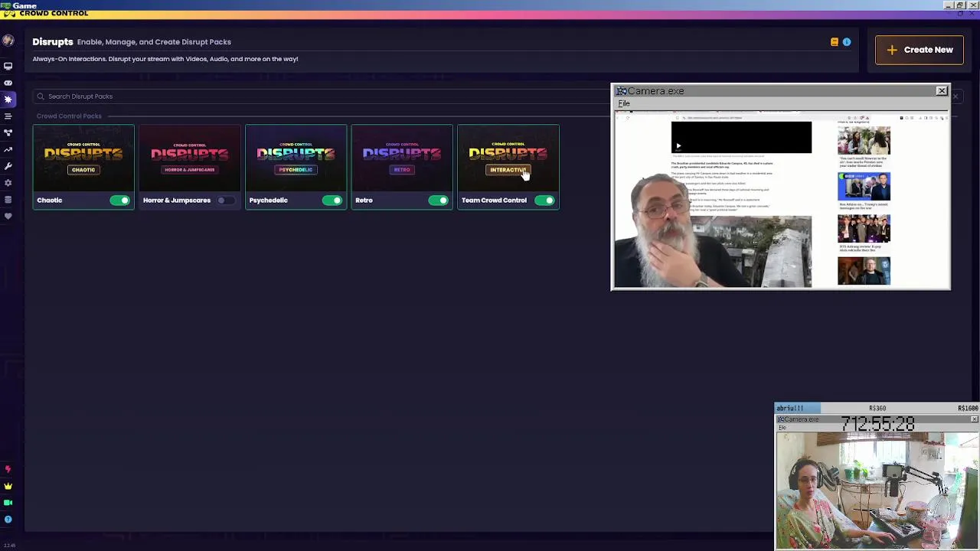Click the Create New button
Image resolution: width=980 pixels, height=551 pixels.
(920, 50)
